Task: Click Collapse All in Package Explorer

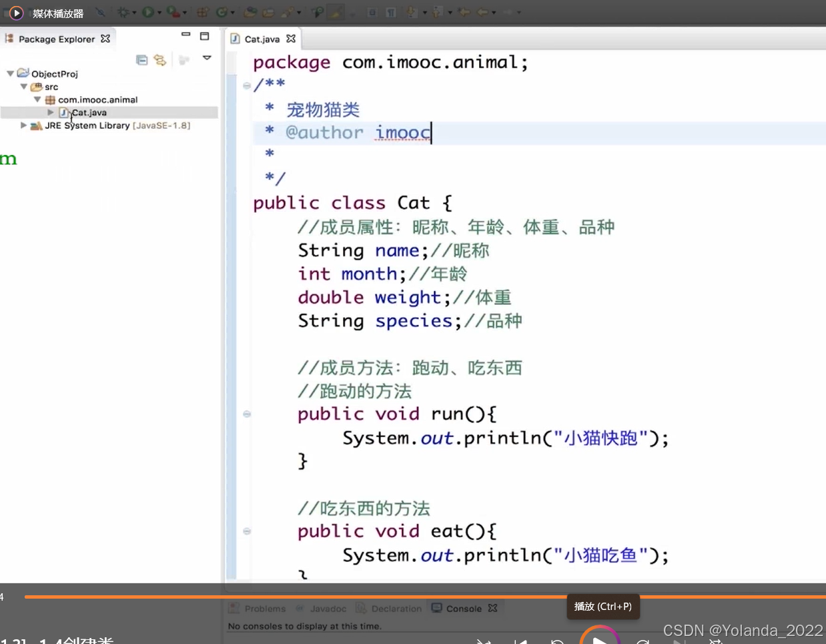Action: coord(141,60)
